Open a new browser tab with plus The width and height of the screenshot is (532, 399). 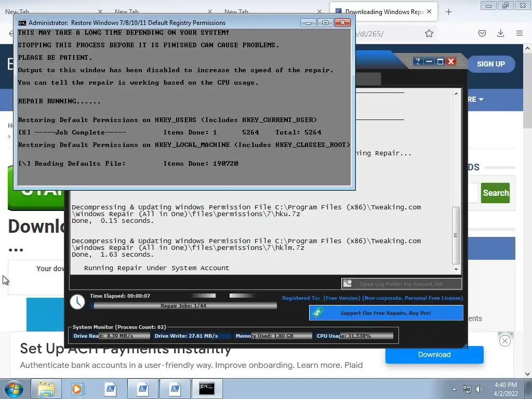(448, 12)
